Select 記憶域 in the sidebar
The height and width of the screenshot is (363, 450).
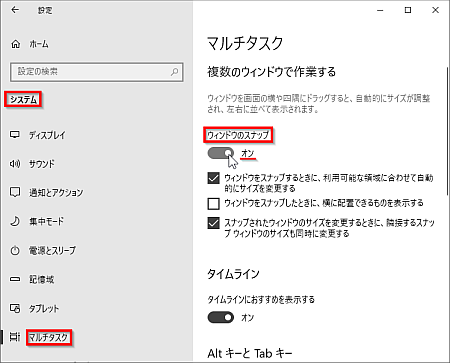(41, 279)
